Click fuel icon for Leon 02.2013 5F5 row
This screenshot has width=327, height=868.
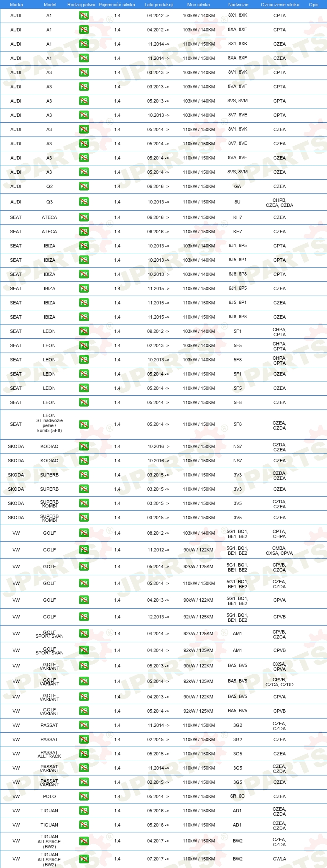[x=84, y=345]
